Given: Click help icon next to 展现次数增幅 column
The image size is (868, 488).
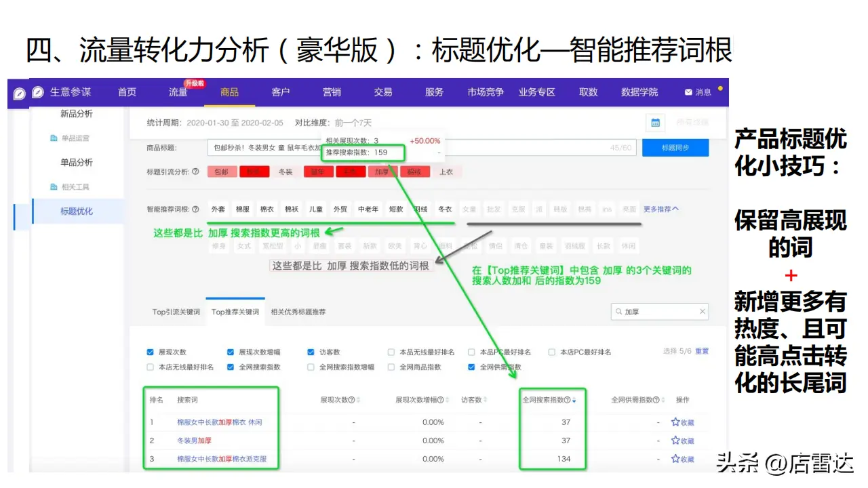Looking at the screenshot, I should click(441, 400).
